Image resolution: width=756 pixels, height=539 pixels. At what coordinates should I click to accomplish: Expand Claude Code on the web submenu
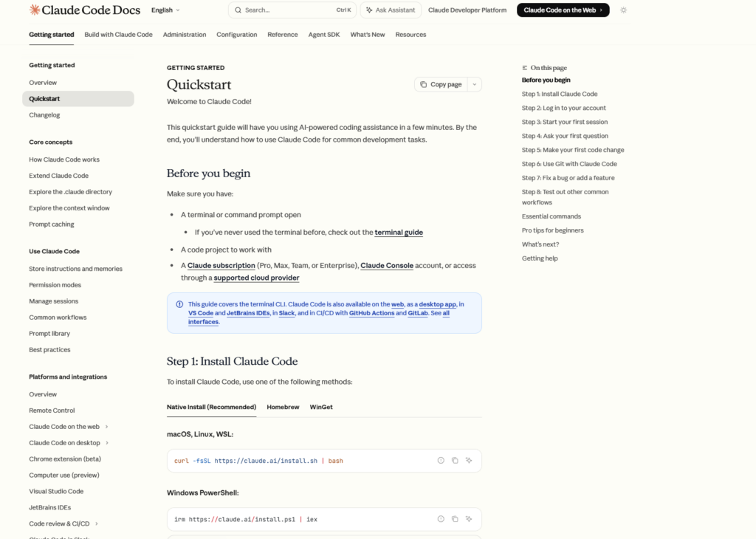click(106, 427)
